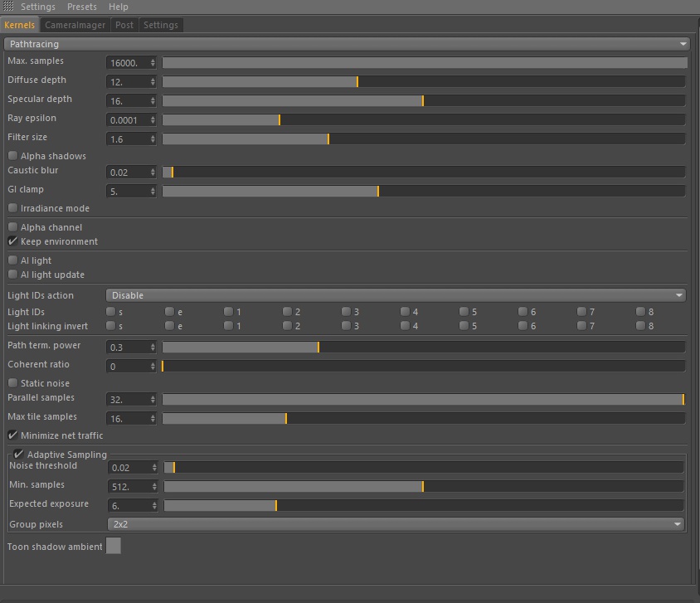700x603 pixels.
Task: Click the Toon shadow ambient color swatch
Action: tap(114, 546)
